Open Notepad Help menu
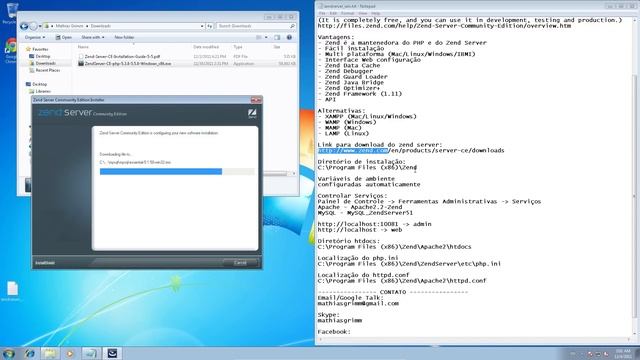This screenshot has height=360, width=640. pyautogui.click(x=376, y=13)
